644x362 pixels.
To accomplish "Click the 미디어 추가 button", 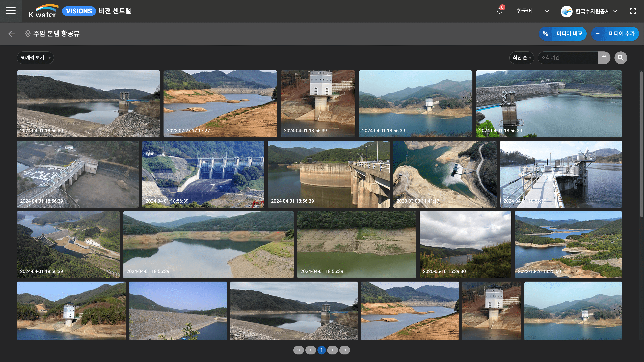I will coord(615,34).
